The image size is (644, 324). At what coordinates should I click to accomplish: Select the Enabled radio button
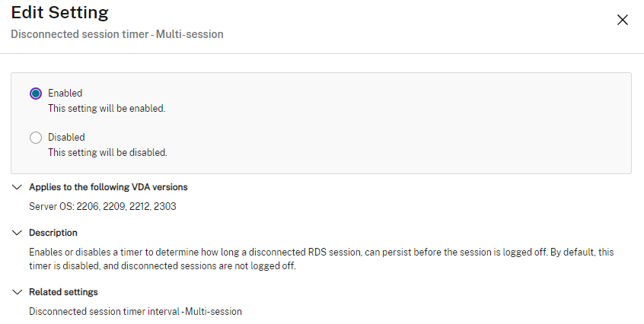point(36,94)
